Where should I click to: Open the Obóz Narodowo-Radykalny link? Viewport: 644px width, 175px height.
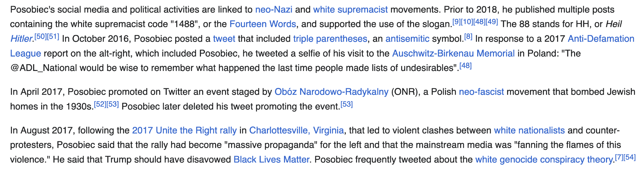(331, 92)
